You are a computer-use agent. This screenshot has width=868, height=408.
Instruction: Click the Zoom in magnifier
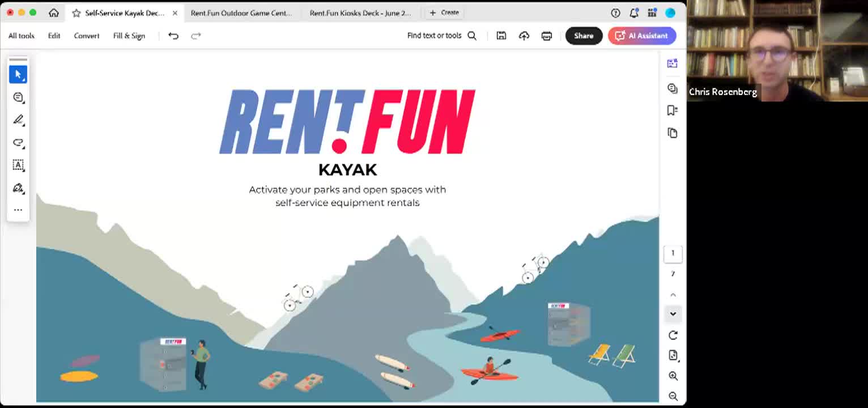click(673, 376)
